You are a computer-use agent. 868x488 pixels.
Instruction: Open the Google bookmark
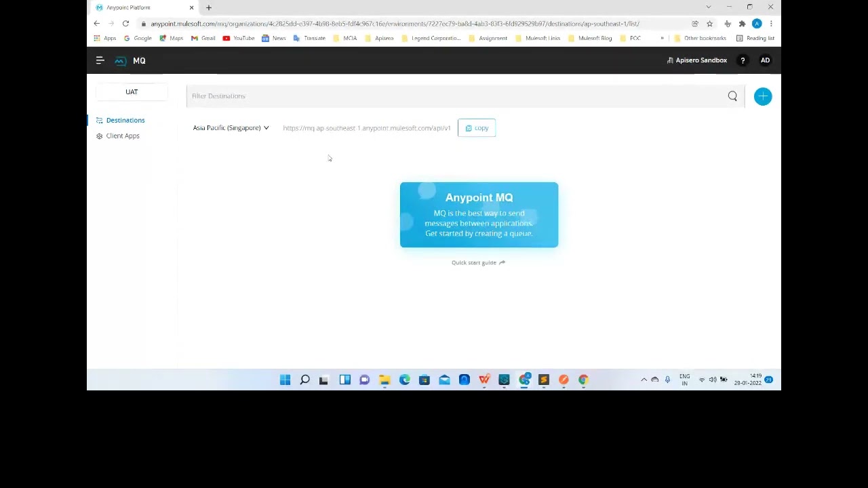138,38
